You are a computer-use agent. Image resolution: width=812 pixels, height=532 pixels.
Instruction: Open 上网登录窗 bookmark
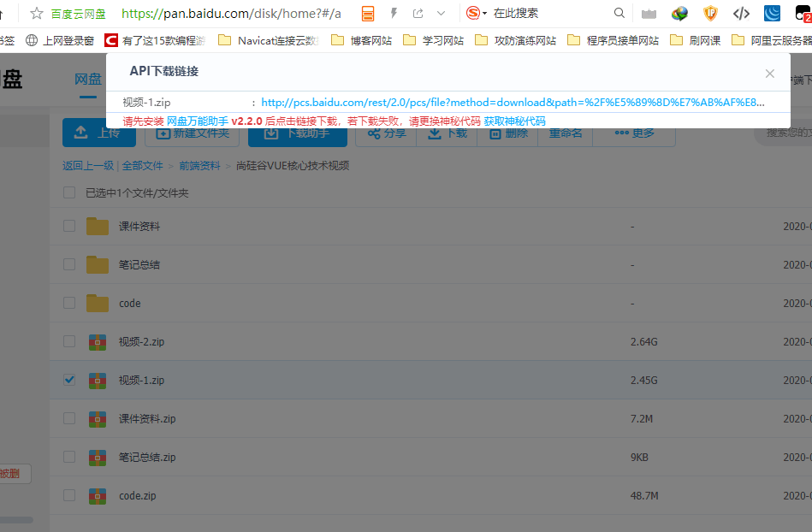tap(60, 40)
